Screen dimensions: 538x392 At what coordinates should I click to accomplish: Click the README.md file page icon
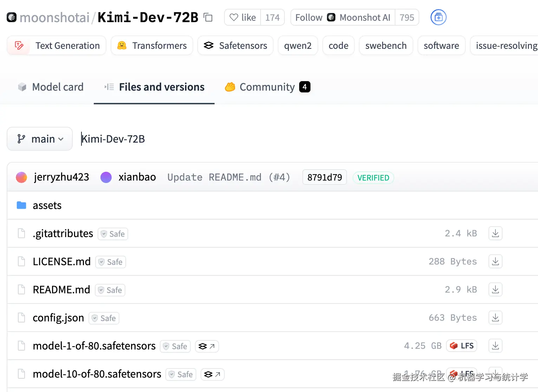[21, 289]
